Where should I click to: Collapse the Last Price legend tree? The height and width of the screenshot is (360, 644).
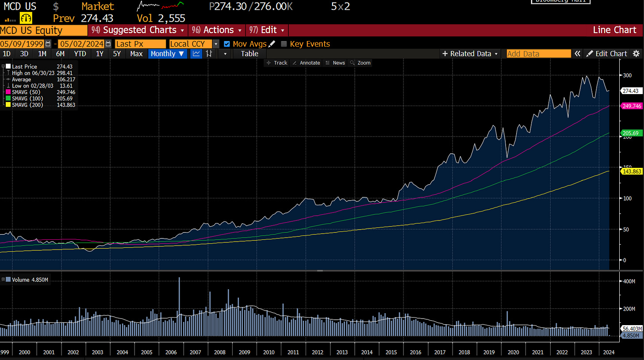coord(4,66)
